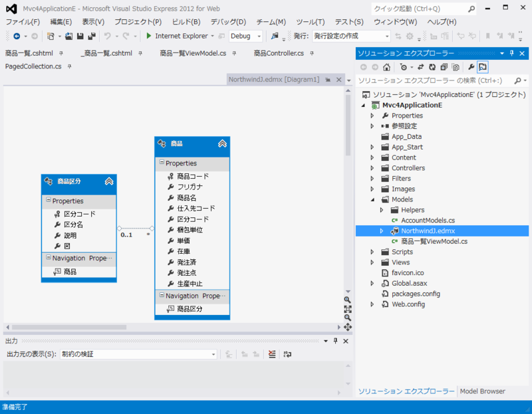
Task: Close the NorthwindJ.edmx diagram tab
Action: pyautogui.click(x=338, y=80)
